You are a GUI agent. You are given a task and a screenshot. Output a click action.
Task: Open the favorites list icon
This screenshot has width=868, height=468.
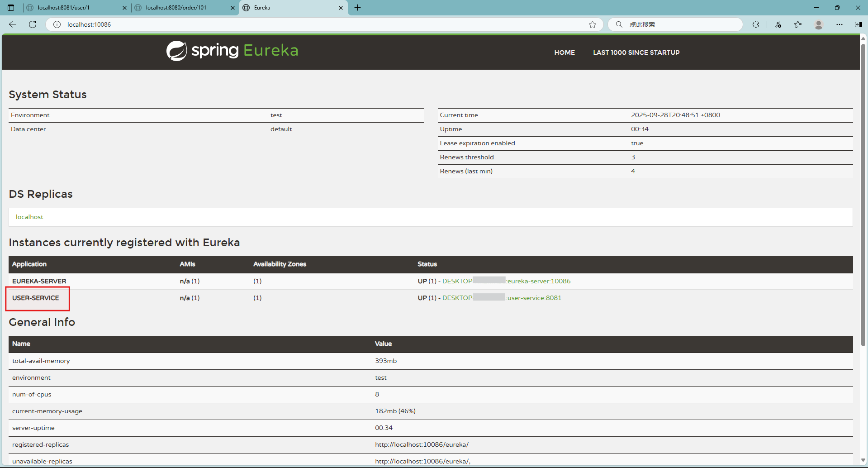(x=798, y=24)
